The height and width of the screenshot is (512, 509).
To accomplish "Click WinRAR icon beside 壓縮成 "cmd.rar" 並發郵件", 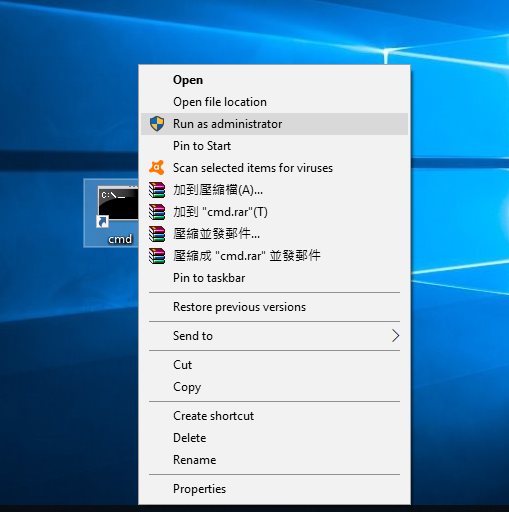I will tap(157, 256).
